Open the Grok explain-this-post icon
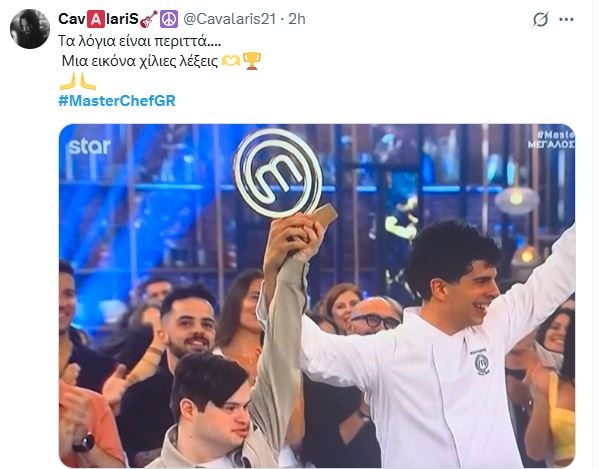This screenshot has height=469, width=601. (x=540, y=19)
